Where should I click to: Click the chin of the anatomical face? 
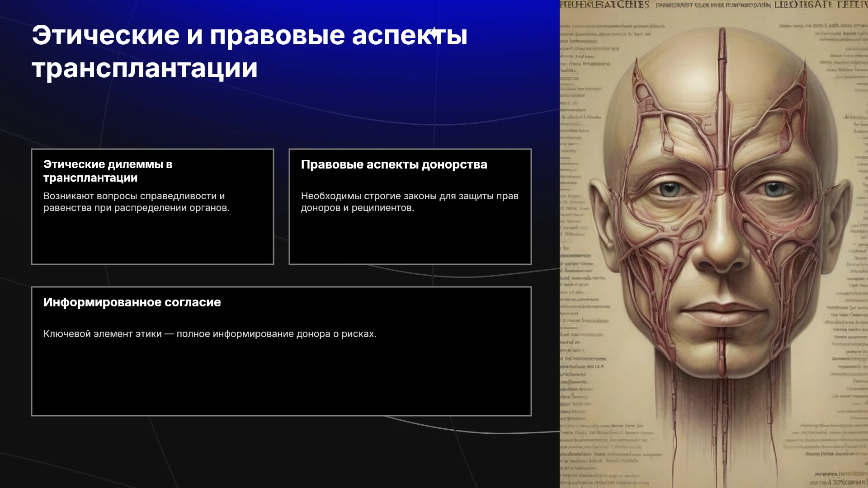tap(722, 357)
